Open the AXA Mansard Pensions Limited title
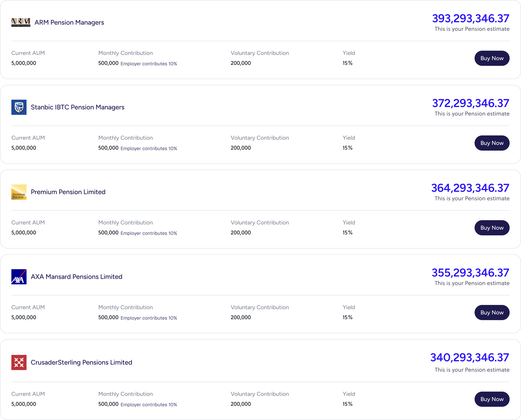The image size is (521, 420). tap(76, 277)
